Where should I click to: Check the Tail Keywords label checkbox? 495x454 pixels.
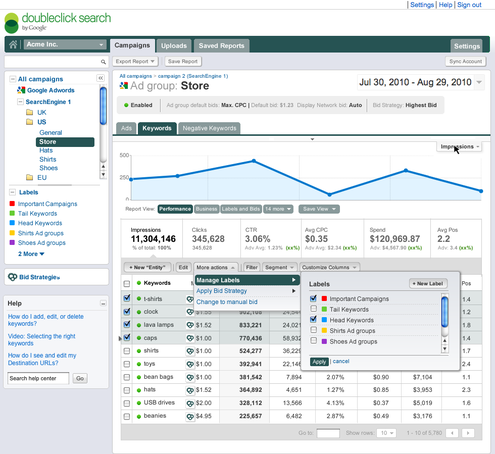pyautogui.click(x=313, y=309)
